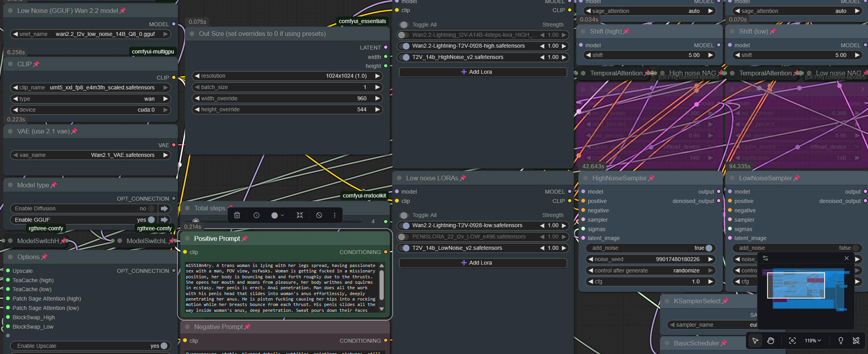
Task: Open the vae_name dropdown
Action: (x=91, y=155)
